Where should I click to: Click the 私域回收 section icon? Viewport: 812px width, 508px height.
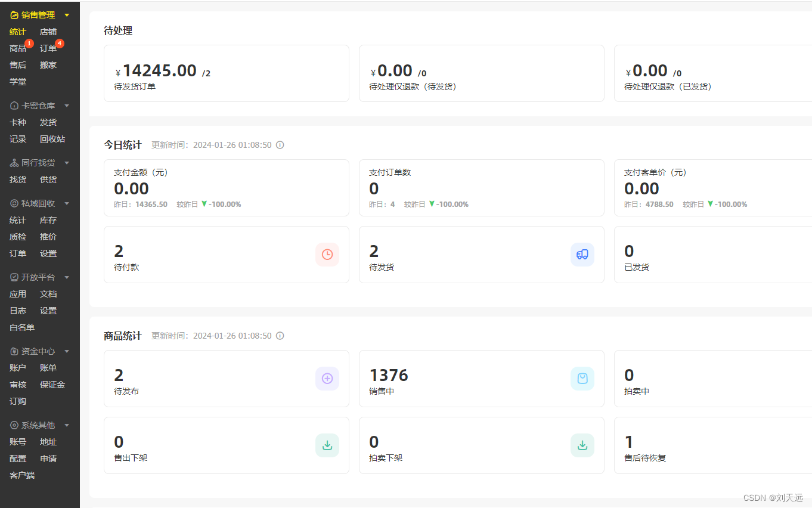(x=14, y=203)
